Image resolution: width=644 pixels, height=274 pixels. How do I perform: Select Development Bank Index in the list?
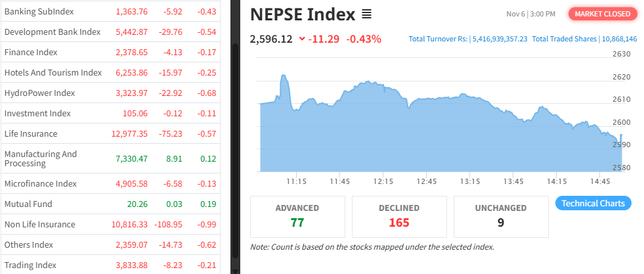[52, 32]
